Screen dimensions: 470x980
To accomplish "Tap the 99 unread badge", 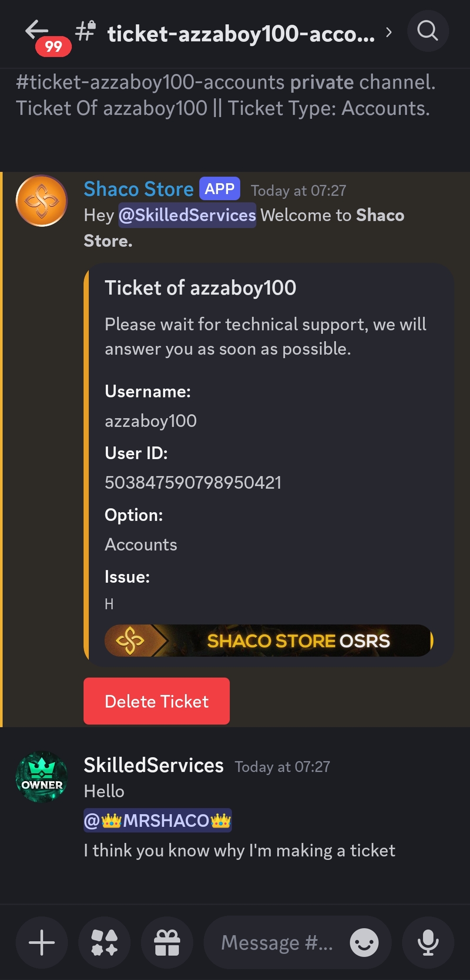I will tap(53, 47).
